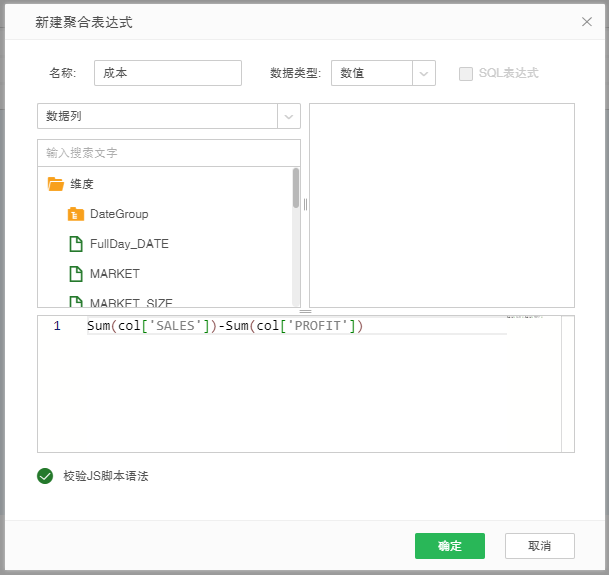Viewport: 609px width, 575px height.
Task: Click the 取消 button
Action: click(540, 546)
